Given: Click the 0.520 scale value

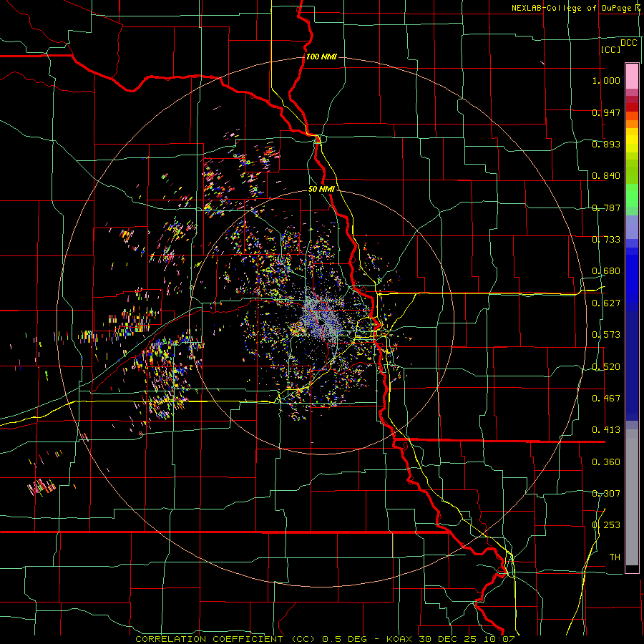Looking at the screenshot, I should 606,367.
